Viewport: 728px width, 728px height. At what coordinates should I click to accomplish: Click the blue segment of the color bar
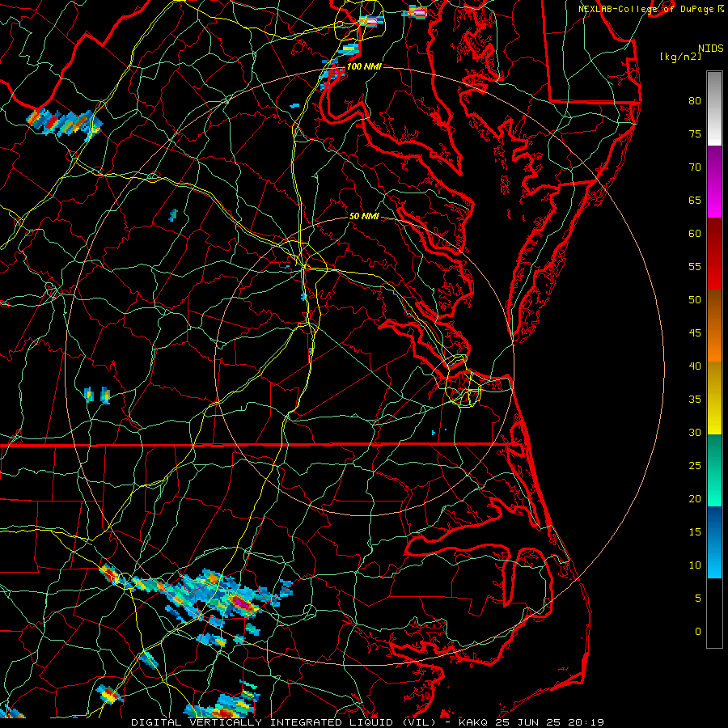pos(714,542)
